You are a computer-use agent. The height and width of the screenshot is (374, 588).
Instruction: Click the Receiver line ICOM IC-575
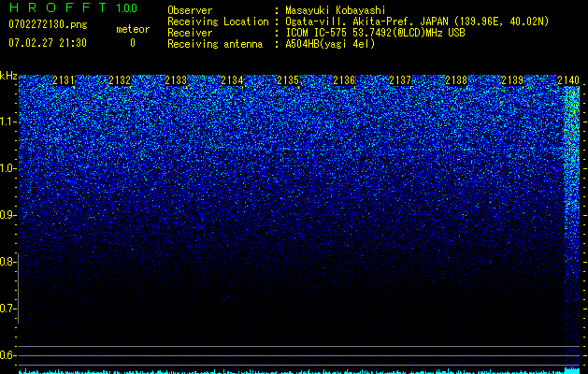pos(316,33)
